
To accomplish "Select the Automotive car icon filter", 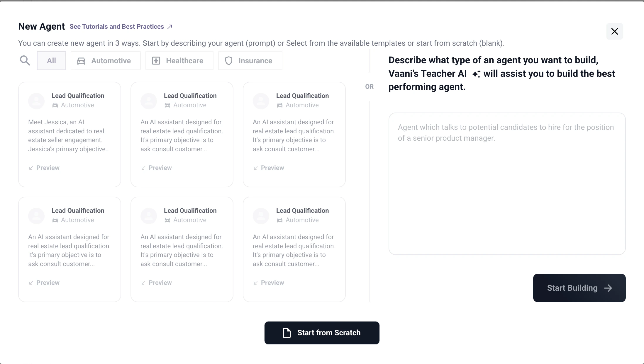I will pos(81,61).
